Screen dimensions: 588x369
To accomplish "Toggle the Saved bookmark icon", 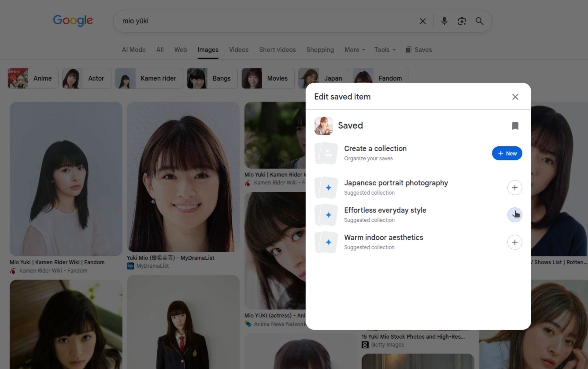I will 515,126.
